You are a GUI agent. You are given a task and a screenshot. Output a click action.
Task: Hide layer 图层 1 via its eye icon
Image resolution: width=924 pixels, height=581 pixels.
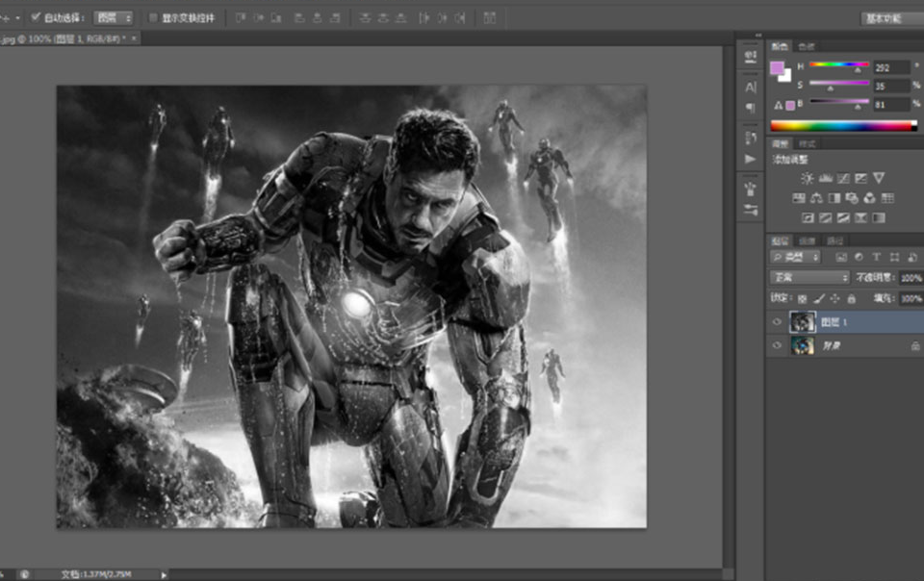point(778,322)
